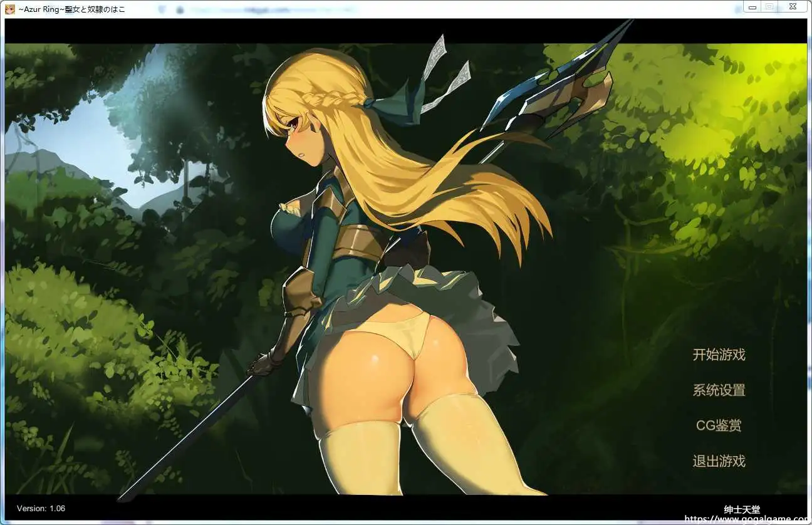Click the 绅士天堂 watermark text
Viewport: 812px width, 525px height.
click(742, 510)
